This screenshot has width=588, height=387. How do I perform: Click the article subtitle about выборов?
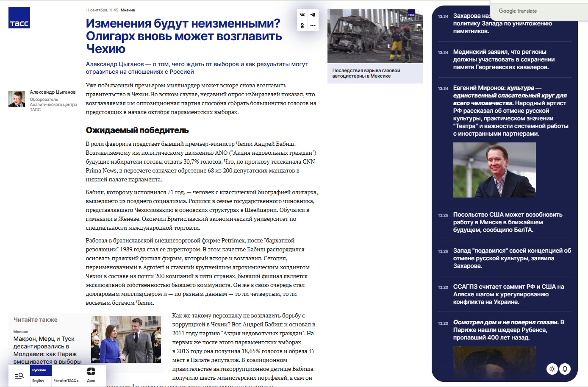pos(197,68)
